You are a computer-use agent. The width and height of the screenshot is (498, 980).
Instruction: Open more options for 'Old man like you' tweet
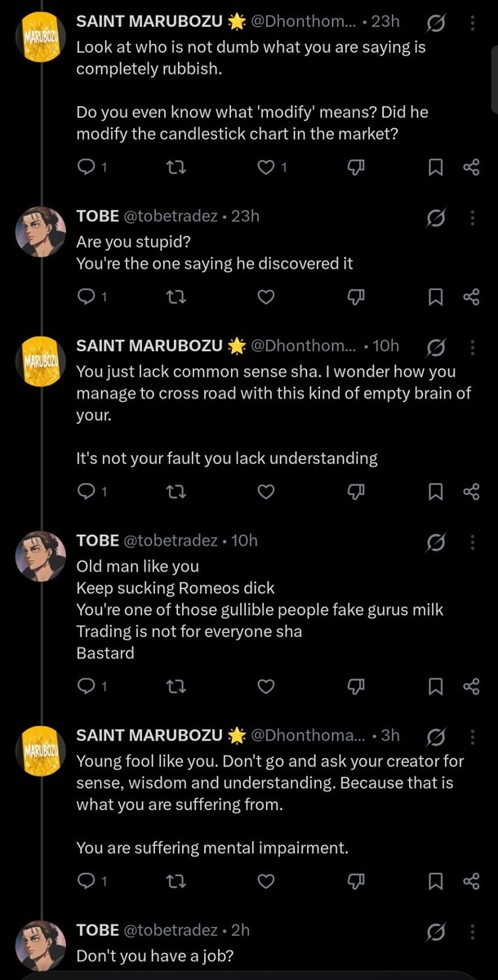472,542
